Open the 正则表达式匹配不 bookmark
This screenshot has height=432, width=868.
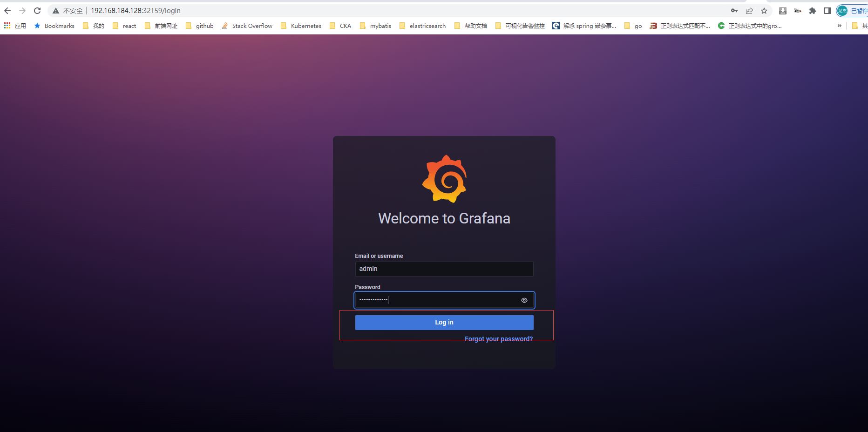coord(680,26)
